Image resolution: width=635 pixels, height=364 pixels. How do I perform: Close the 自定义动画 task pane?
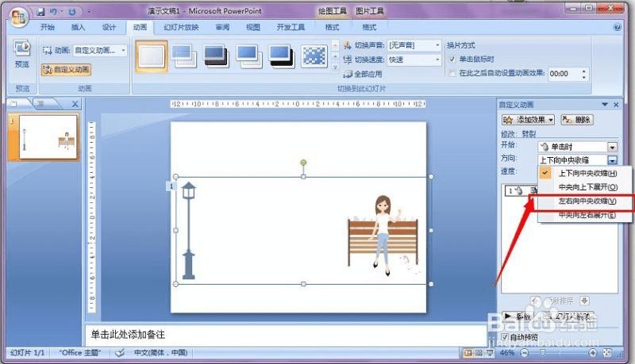[x=616, y=105]
